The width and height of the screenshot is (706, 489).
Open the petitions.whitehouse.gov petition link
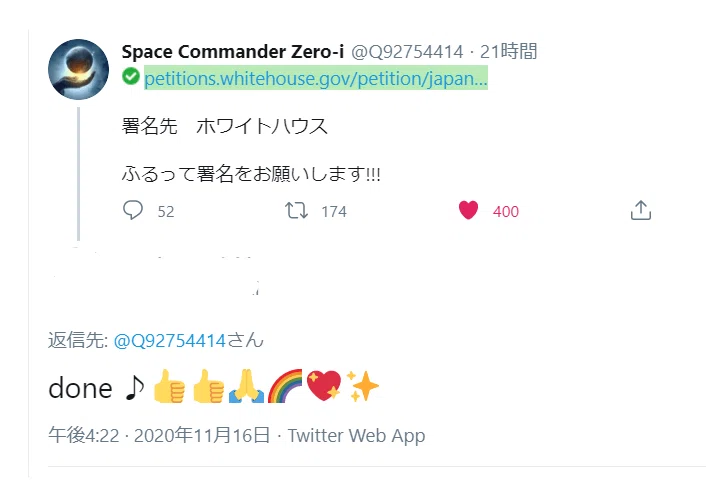[x=316, y=78]
